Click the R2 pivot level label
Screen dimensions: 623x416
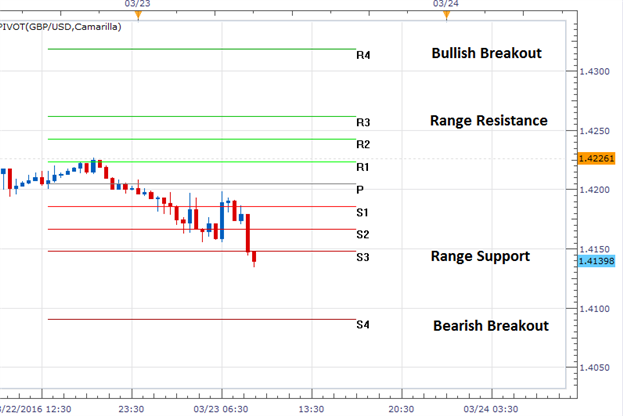click(363, 144)
